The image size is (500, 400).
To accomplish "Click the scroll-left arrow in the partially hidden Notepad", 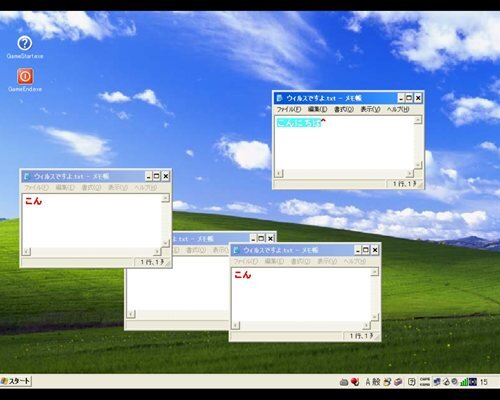I will click(131, 314).
